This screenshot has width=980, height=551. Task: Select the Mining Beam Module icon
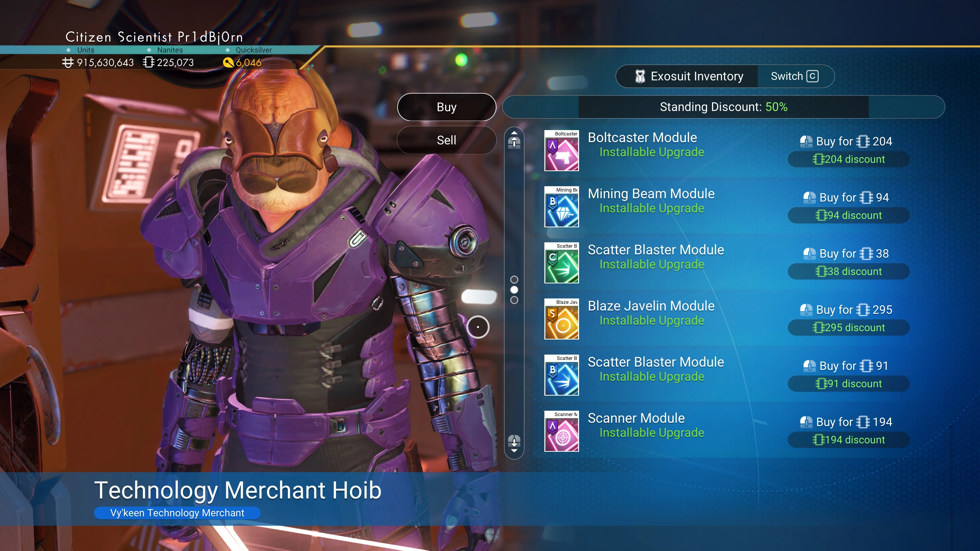[x=561, y=206]
